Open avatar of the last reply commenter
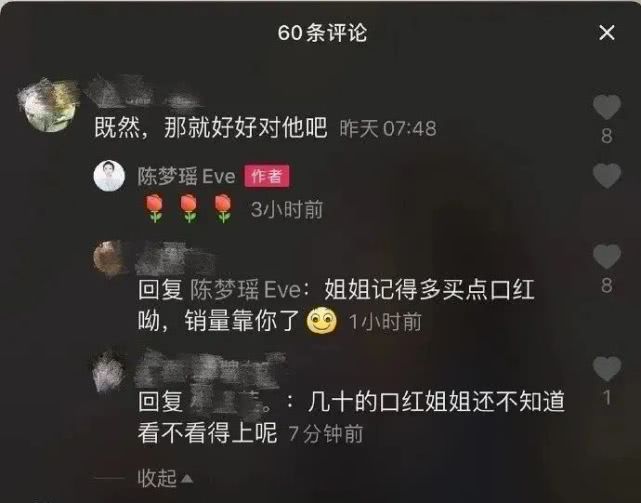 pyautogui.click(x=108, y=372)
